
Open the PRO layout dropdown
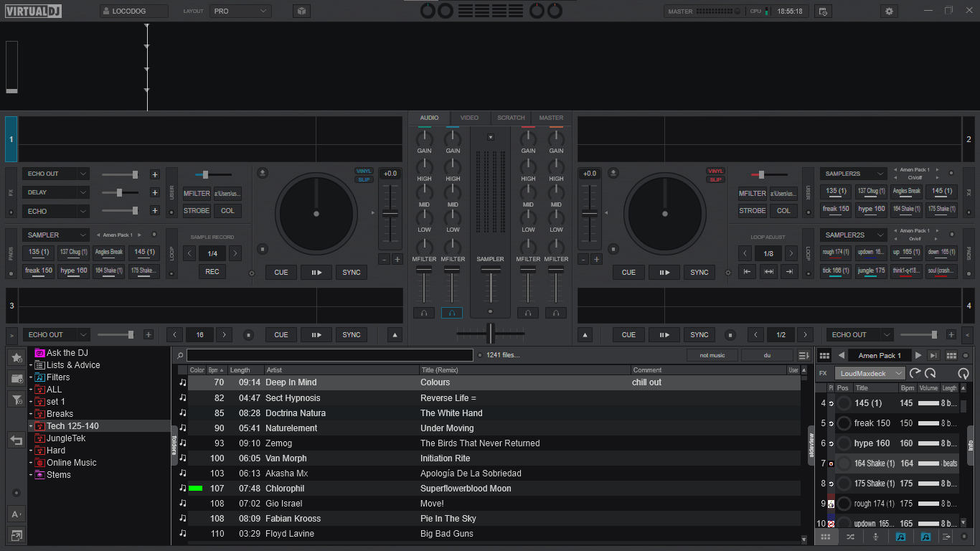(240, 11)
